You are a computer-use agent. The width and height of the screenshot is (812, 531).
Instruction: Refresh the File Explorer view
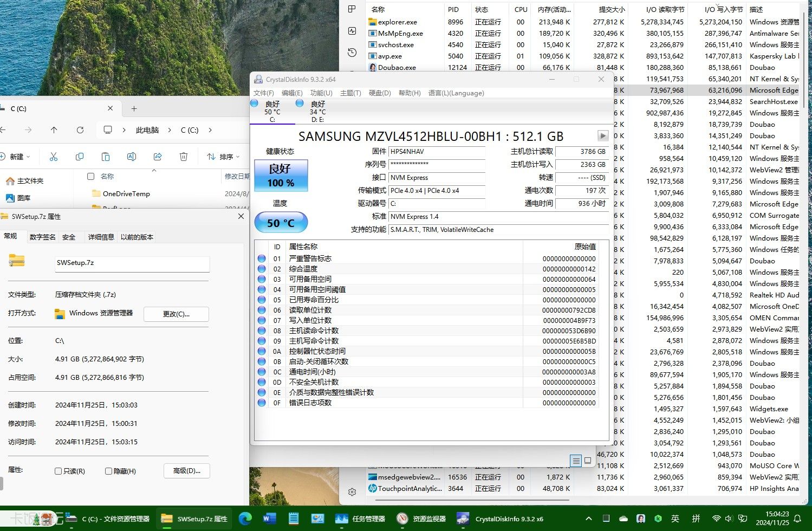[80, 130]
